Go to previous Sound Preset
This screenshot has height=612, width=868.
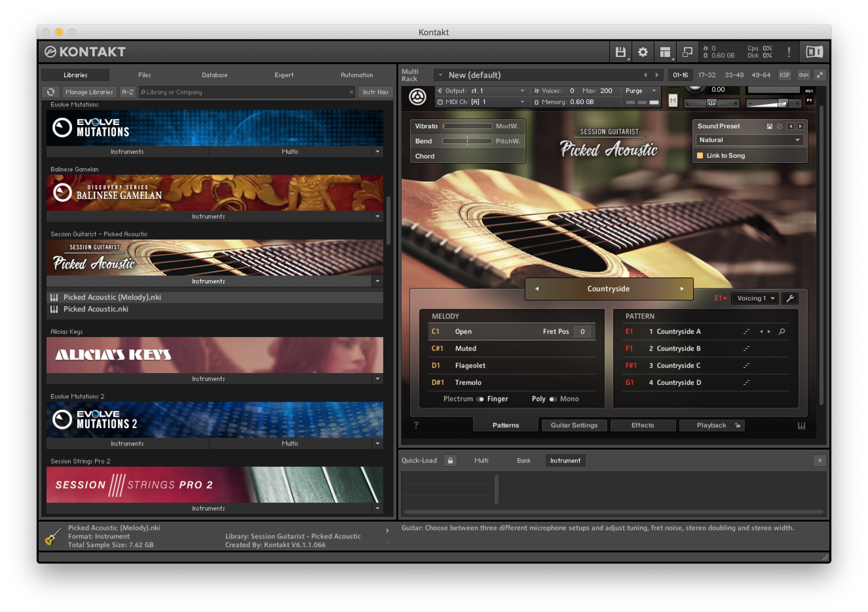[790, 126]
